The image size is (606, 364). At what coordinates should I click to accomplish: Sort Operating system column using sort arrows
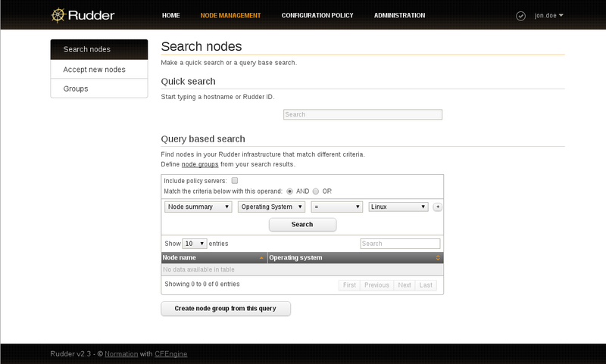coord(438,258)
